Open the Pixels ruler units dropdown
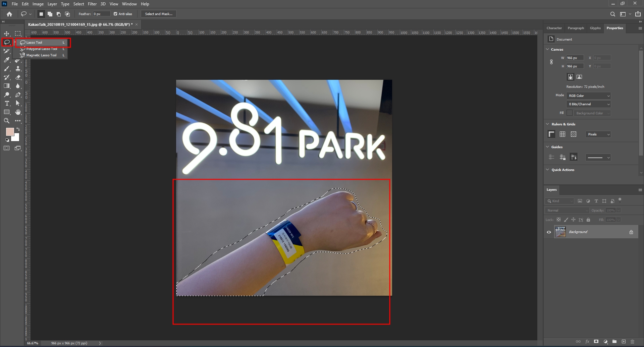 (598, 134)
